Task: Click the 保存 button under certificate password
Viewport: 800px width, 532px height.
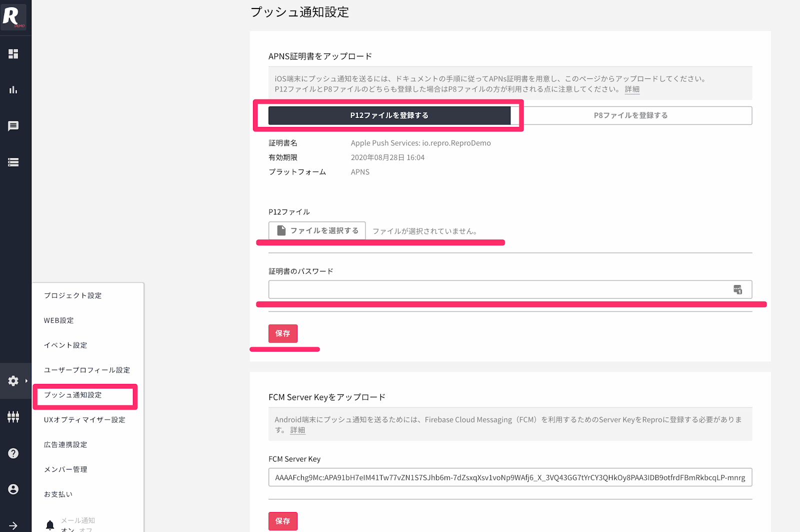Action: 282,333
